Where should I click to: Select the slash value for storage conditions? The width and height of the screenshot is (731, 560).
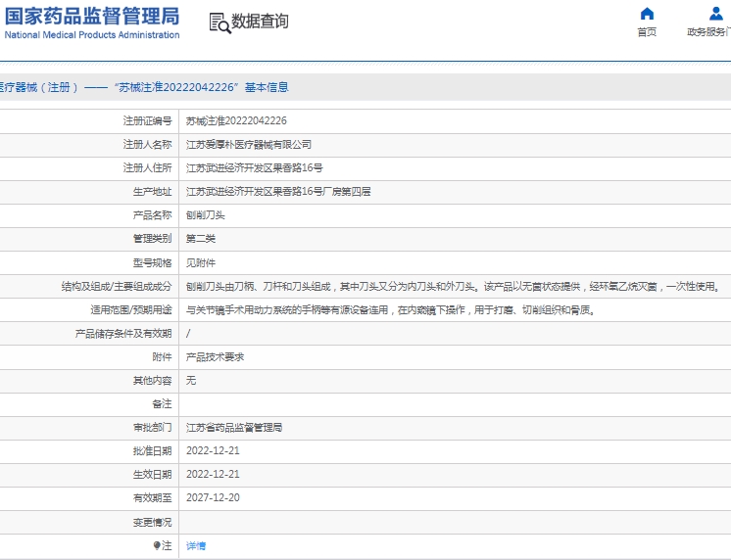coord(188,334)
